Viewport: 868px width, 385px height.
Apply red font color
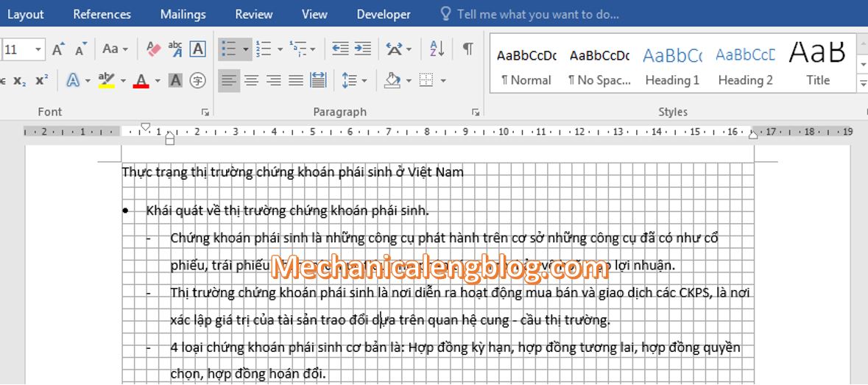(141, 81)
